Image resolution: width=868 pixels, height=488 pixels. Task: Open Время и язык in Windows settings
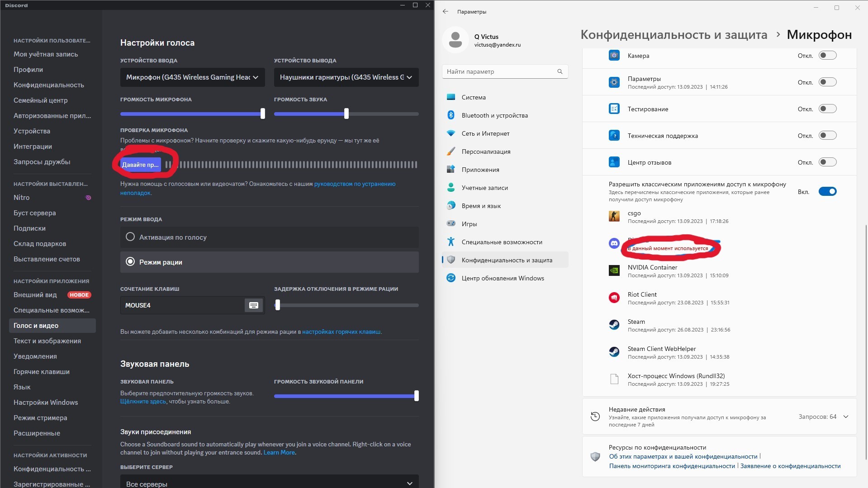coord(505,206)
